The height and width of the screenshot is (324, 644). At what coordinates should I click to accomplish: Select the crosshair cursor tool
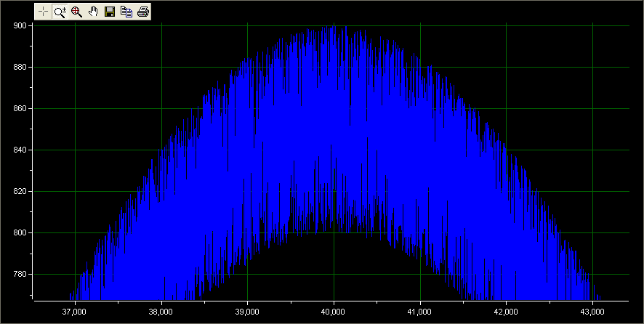43,12
